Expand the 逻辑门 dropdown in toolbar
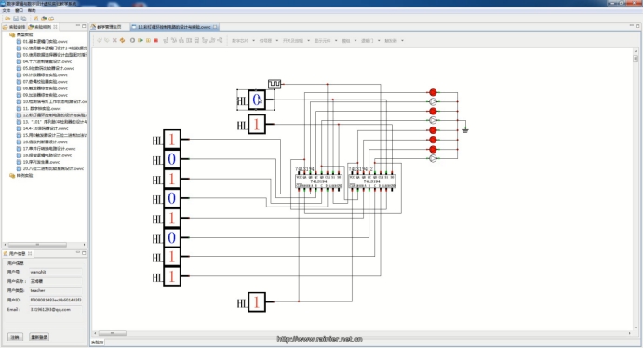The width and height of the screenshot is (644, 348). click(x=370, y=40)
